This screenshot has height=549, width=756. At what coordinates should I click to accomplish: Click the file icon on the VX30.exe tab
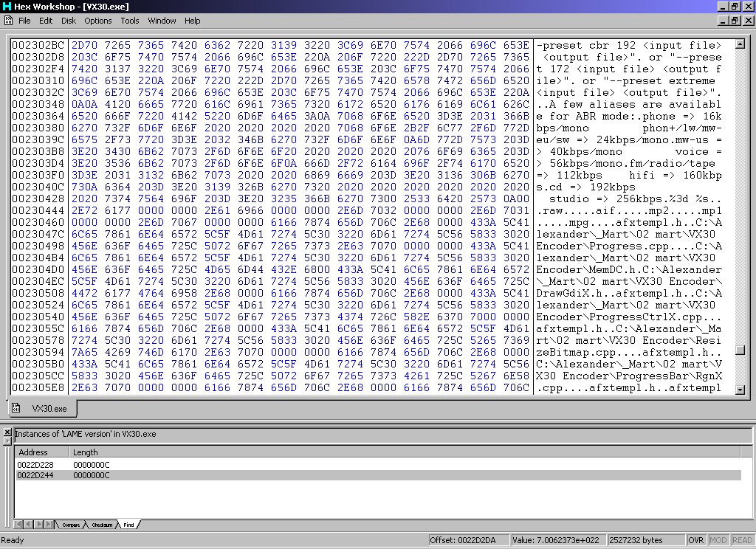point(16,408)
